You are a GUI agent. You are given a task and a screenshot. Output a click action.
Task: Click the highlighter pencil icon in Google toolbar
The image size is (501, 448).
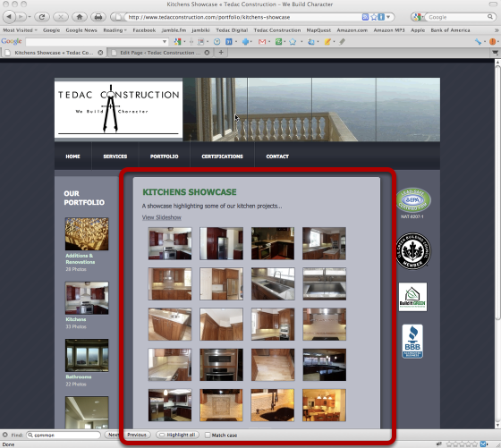pyautogui.click(x=327, y=41)
